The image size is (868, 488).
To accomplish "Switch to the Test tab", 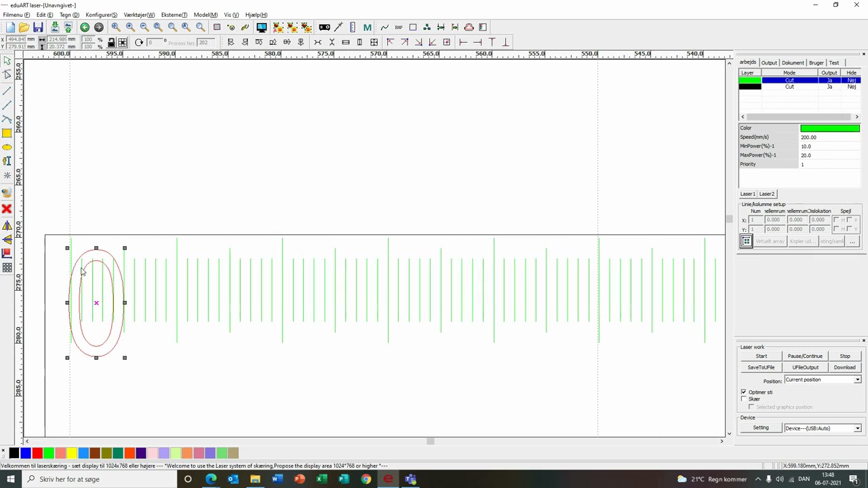I will [x=833, y=63].
